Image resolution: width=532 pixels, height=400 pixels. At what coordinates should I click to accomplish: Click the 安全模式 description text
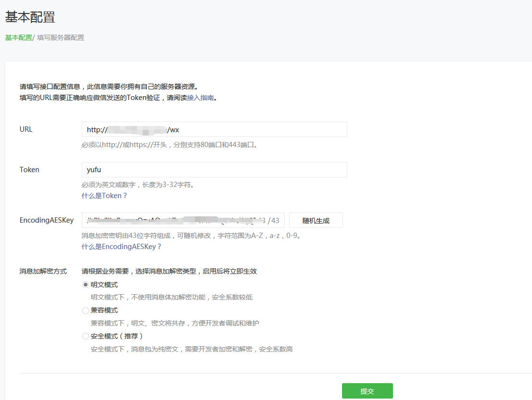click(192, 349)
